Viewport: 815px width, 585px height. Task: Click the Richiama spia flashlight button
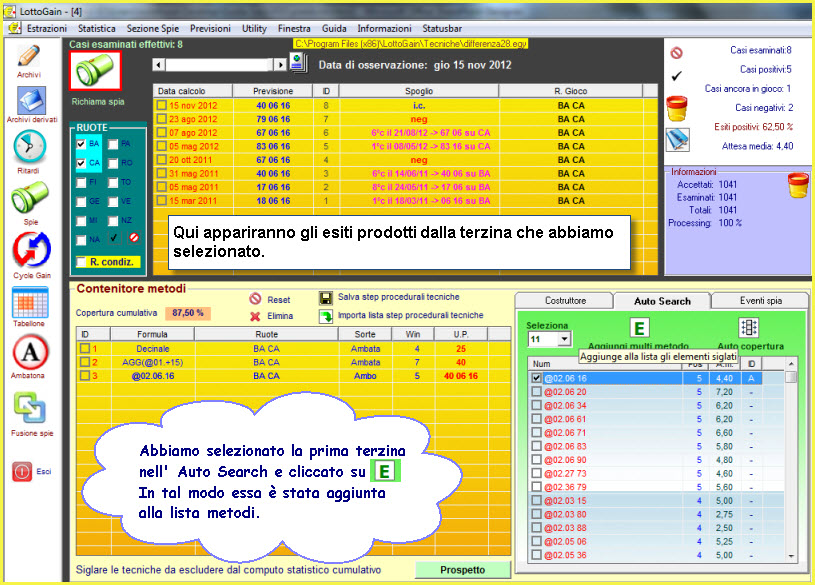(x=96, y=71)
